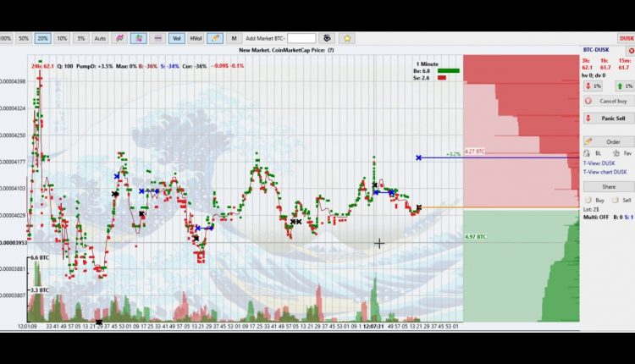Viewport: 635px width, 364px height.
Task: Click the Panic Sell button
Action: click(609, 119)
